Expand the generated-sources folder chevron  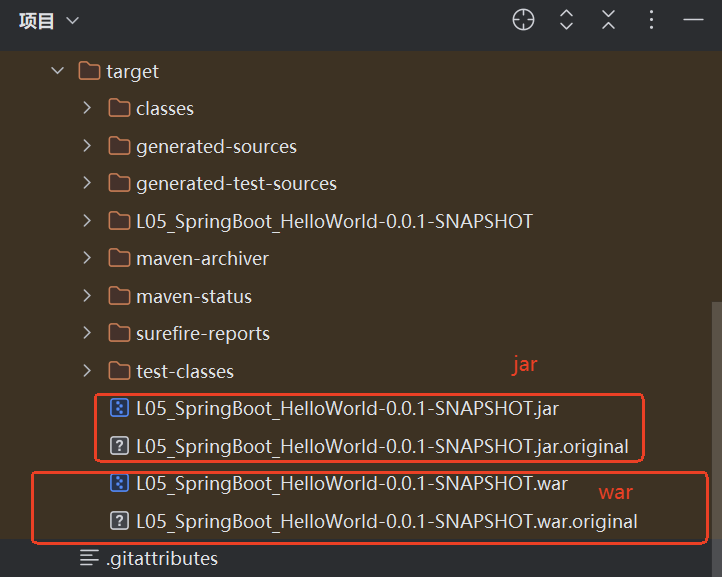point(87,146)
